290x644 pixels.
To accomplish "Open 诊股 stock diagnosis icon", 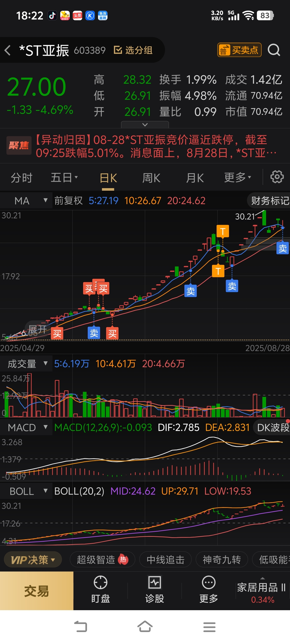I will click(x=154, y=589).
